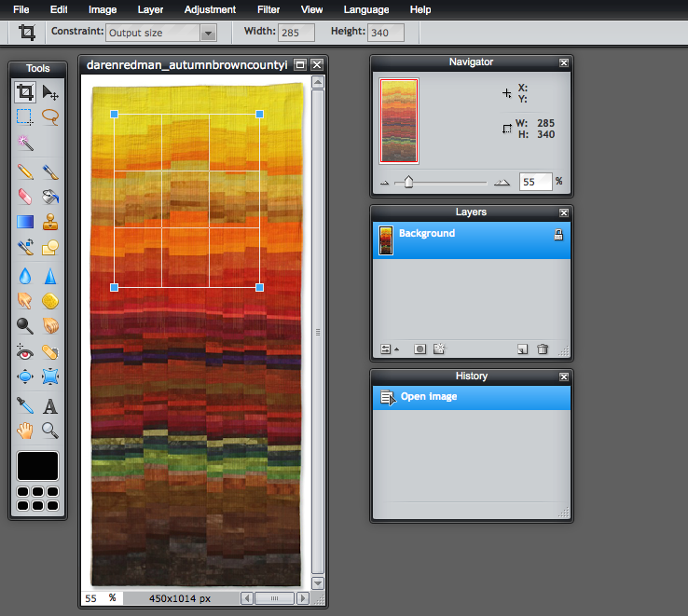Choose the blue Gradient tool

(25, 222)
